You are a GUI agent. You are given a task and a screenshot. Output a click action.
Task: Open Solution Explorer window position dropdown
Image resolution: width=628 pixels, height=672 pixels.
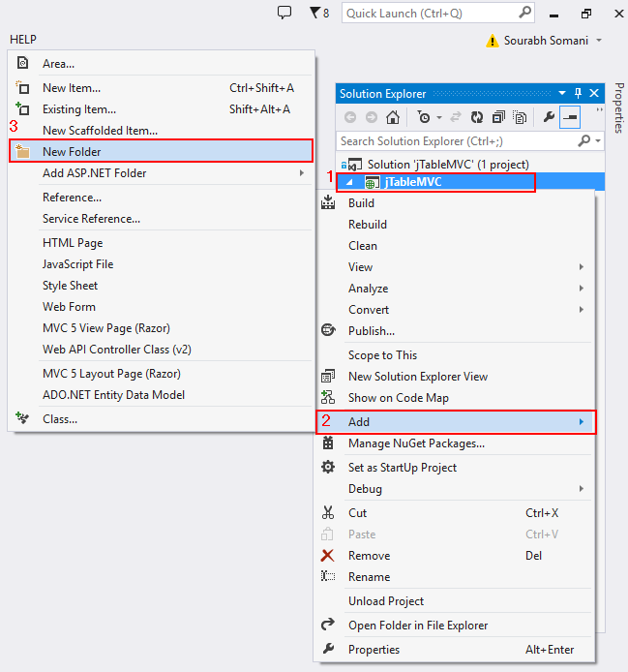coord(562,93)
